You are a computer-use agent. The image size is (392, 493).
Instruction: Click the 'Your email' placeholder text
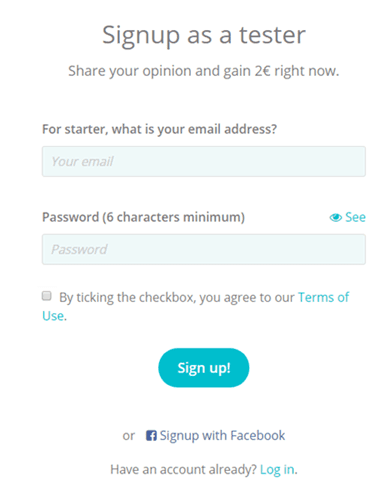coord(82,162)
